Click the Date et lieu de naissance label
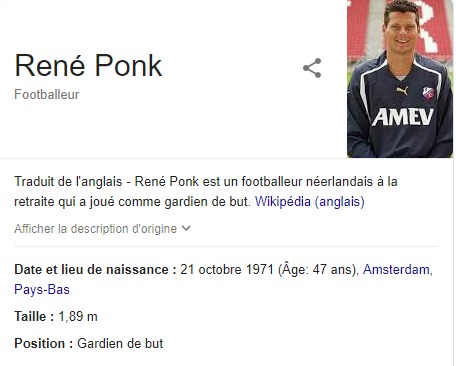Viewport: 456px width, 366px height. (x=95, y=269)
